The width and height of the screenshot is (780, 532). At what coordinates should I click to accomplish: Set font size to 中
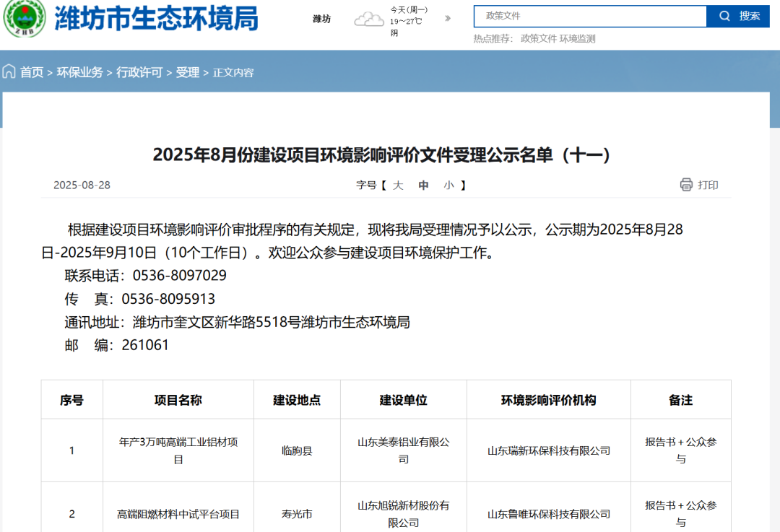pyautogui.click(x=423, y=186)
